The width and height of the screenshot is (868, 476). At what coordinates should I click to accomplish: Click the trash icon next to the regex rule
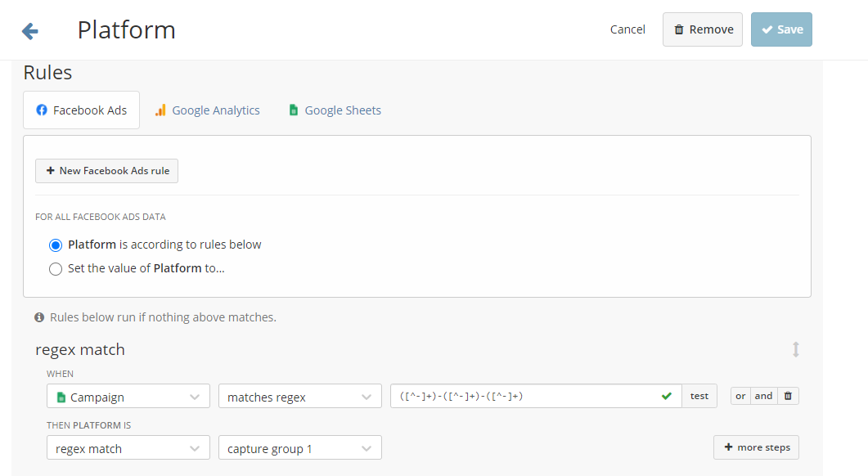787,395
